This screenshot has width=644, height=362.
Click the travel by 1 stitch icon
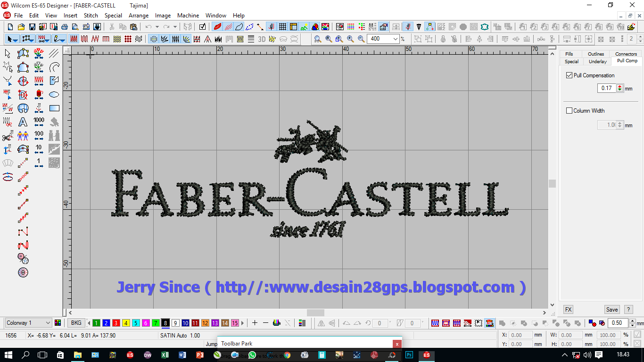click(x=39, y=163)
